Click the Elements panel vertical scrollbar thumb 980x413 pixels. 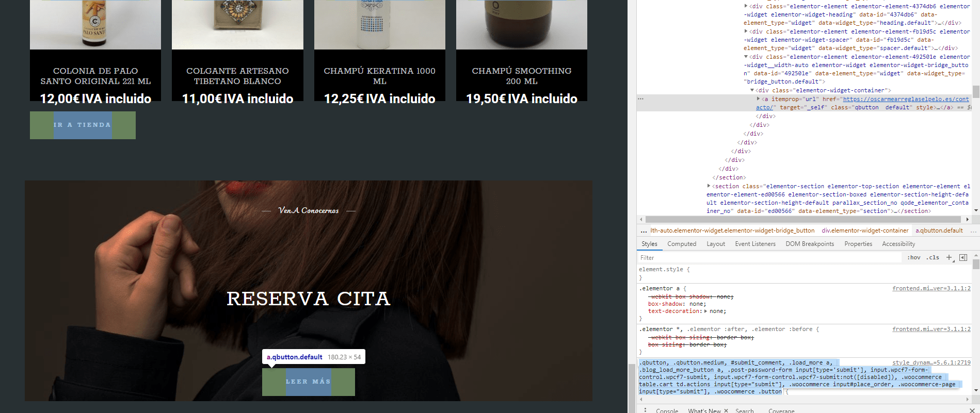pos(976,92)
